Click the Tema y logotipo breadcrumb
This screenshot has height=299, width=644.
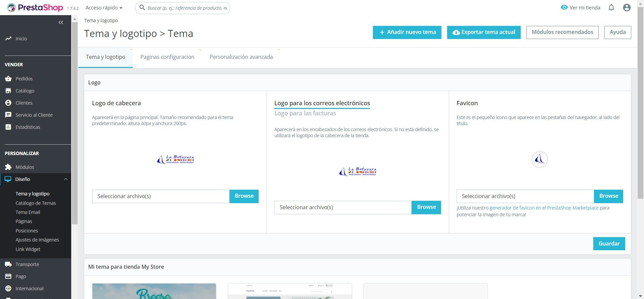coord(101,21)
